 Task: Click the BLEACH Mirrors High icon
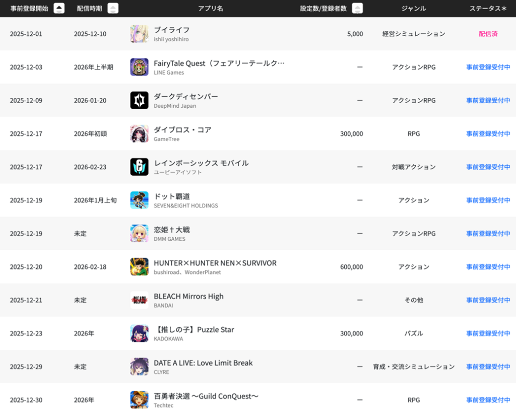click(x=139, y=300)
